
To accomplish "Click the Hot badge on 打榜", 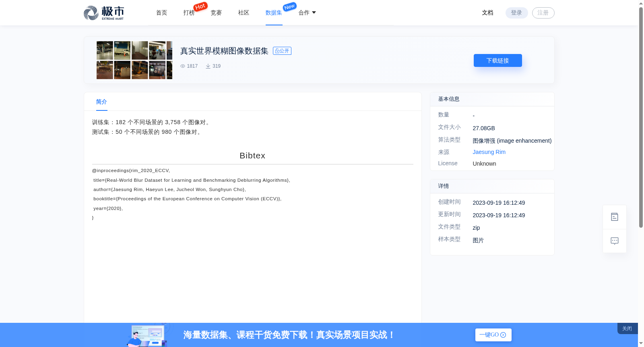I will pos(200,7).
